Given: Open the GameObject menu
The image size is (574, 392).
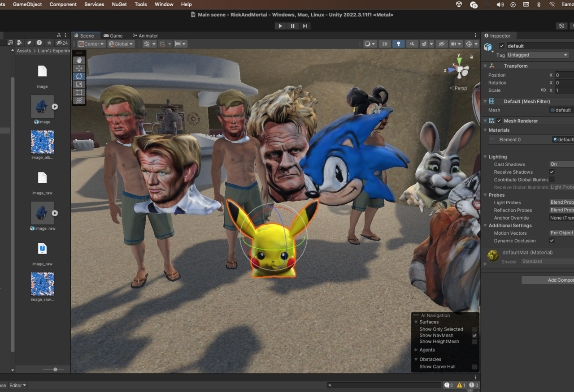Looking at the screenshot, I should (x=27, y=4).
